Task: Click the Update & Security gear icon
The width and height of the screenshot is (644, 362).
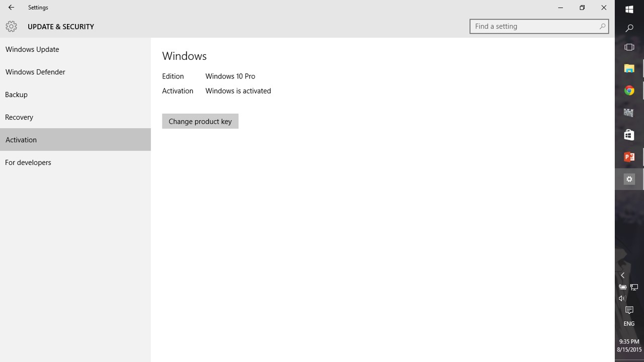Action: pos(11,27)
